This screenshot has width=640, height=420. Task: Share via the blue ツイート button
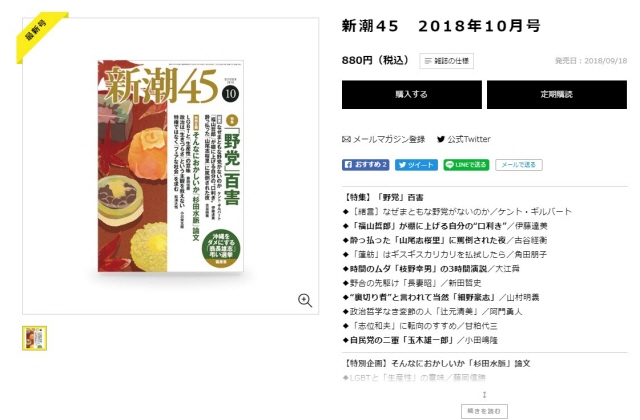[416, 164]
